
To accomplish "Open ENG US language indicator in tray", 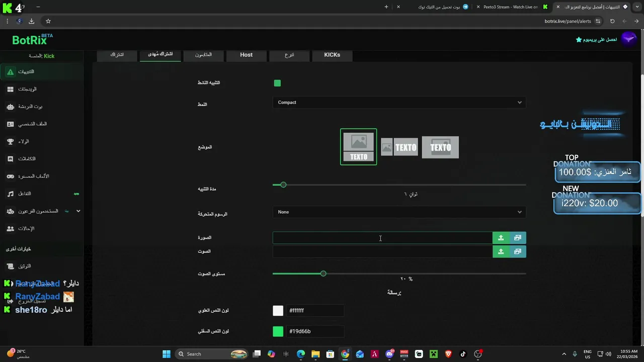I will pyautogui.click(x=587, y=354).
